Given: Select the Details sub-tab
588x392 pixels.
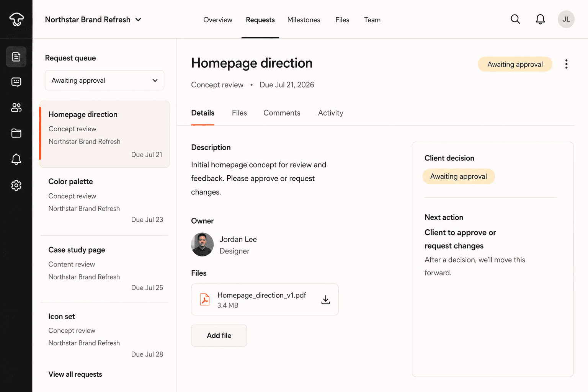Looking at the screenshot, I should coord(203,113).
